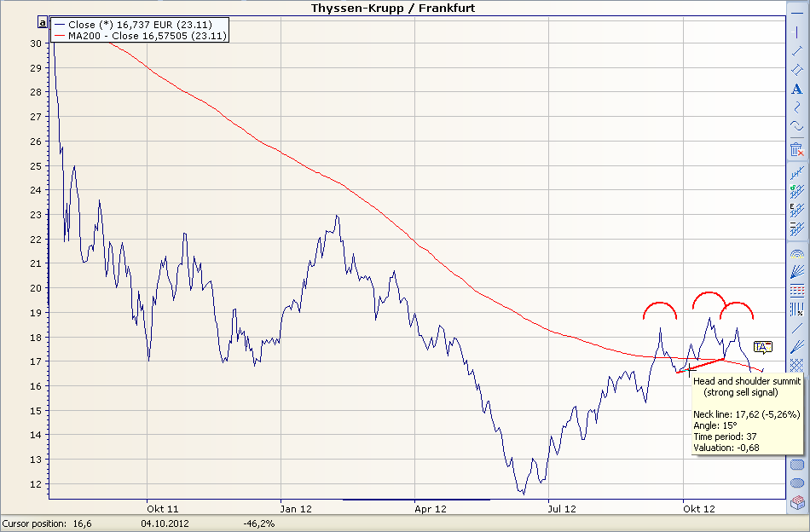
Task: Click the TA pattern marker on chart
Action: [762, 346]
